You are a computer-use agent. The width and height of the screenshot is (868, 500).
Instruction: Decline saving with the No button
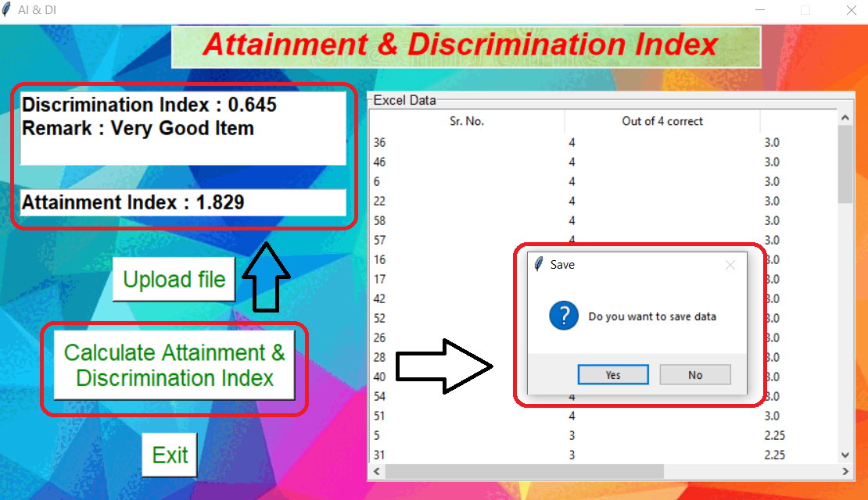[x=695, y=374]
